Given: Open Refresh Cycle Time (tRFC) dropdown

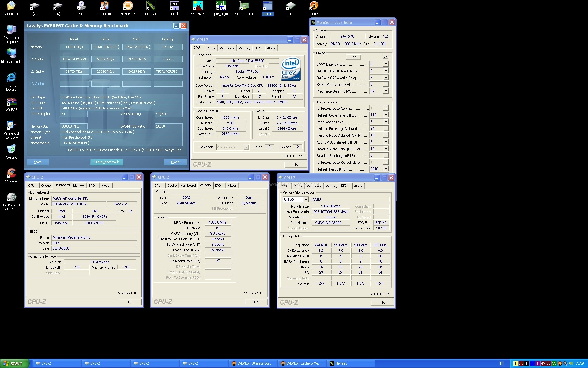Looking at the screenshot, I should (x=386, y=115).
